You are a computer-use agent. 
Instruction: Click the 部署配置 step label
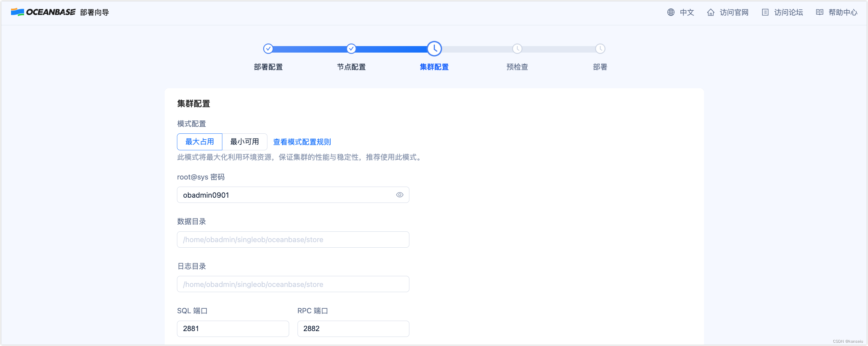(268, 67)
